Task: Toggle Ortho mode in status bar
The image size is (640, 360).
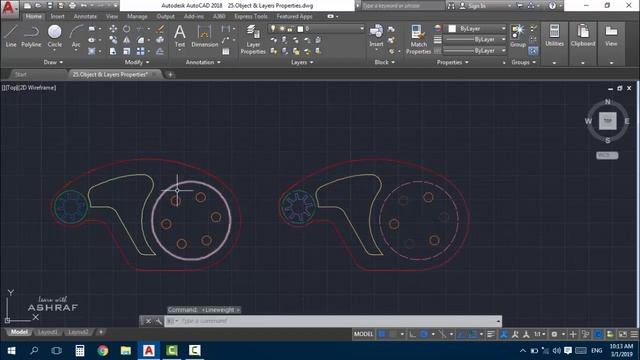Action: [412, 334]
